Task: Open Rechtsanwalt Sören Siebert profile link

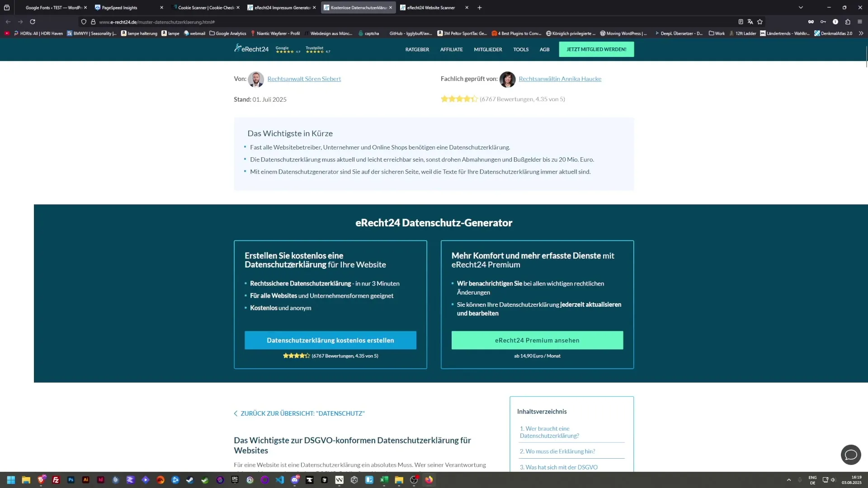Action: pyautogui.click(x=304, y=79)
